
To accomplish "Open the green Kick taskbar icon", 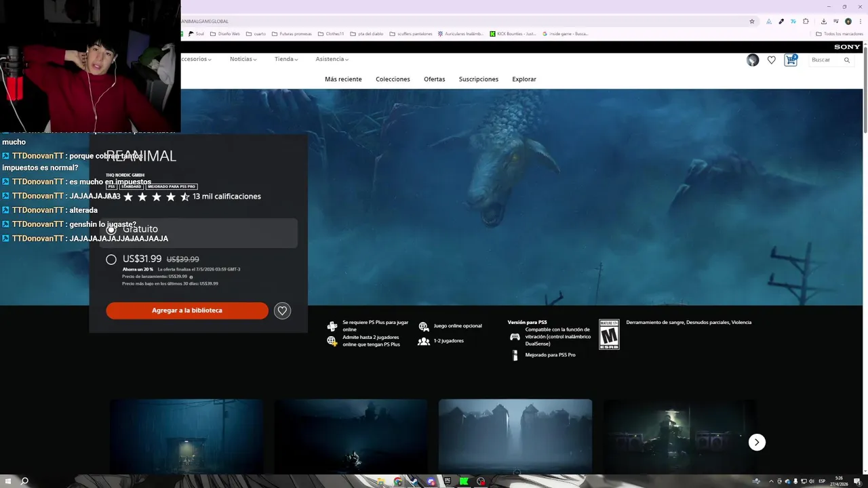I will [464, 481].
